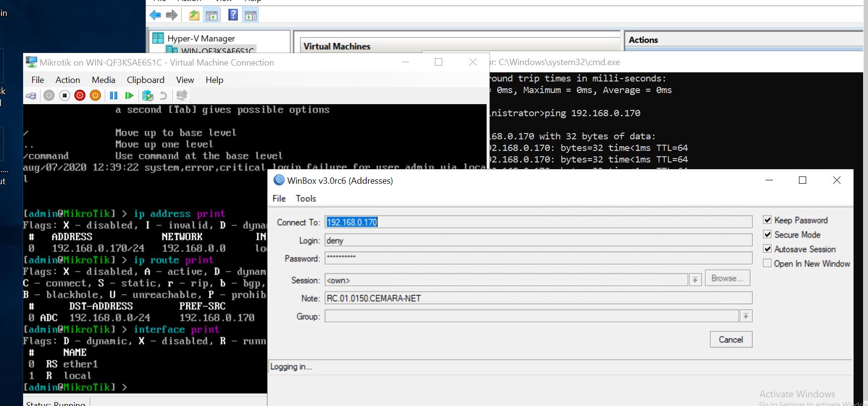Click the Browse... button in WinBox

pos(727,278)
